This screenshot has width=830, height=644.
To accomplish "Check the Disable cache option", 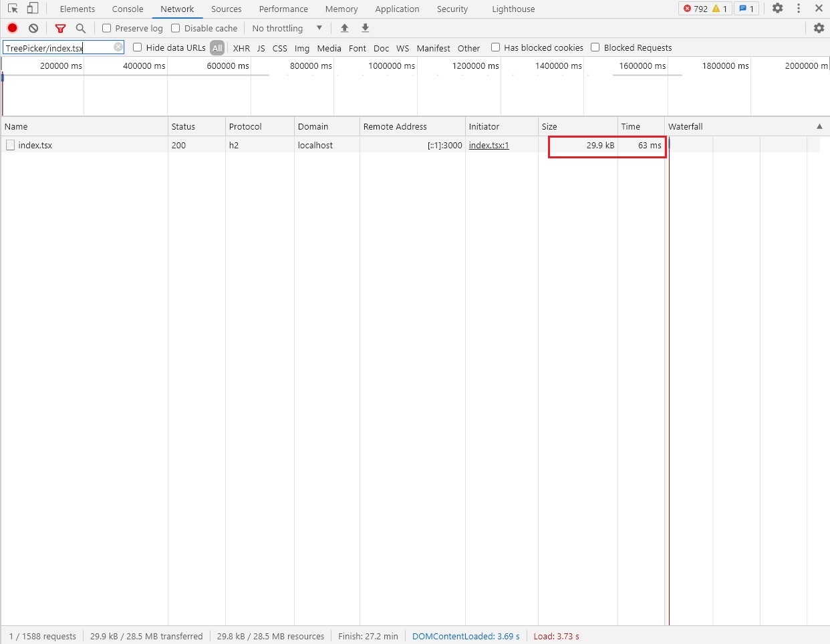I will click(176, 28).
